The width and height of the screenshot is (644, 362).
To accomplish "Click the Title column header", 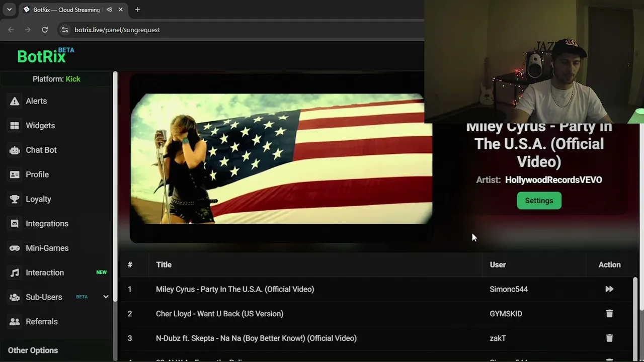I will [x=164, y=264].
